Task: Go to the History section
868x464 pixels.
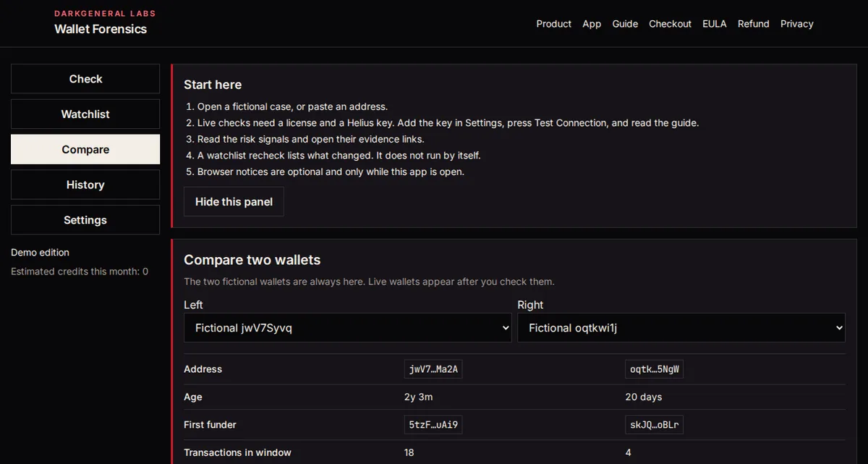Action: click(x=85, y=185)
